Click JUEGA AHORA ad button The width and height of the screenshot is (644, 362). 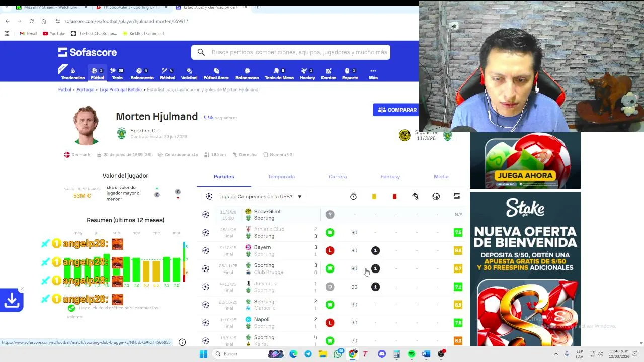(525, 175)
